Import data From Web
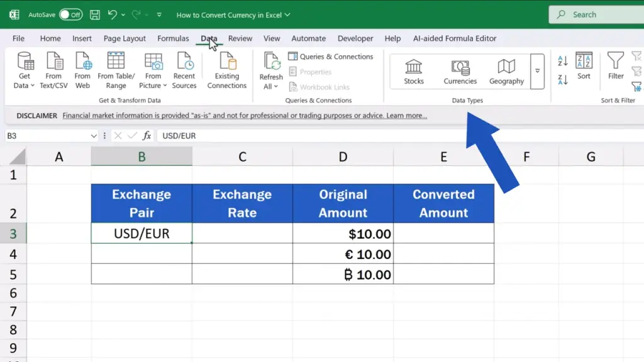This screenshot has width=644, height=362. click(82, 70)
